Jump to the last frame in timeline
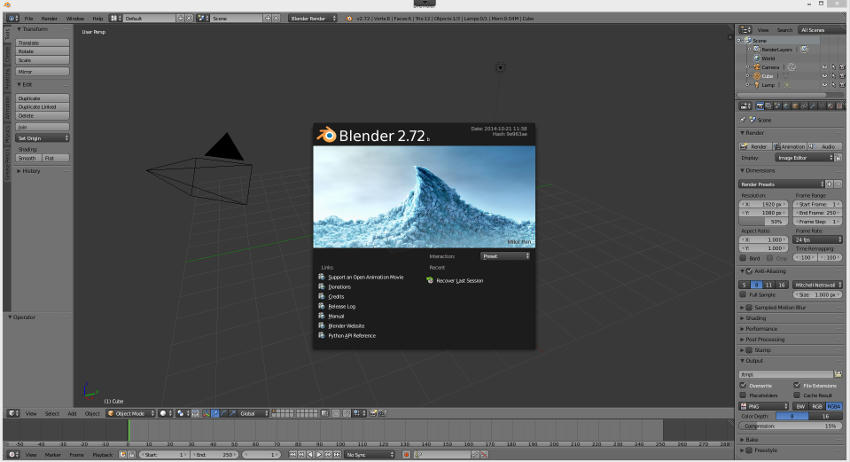 point(337,454)
